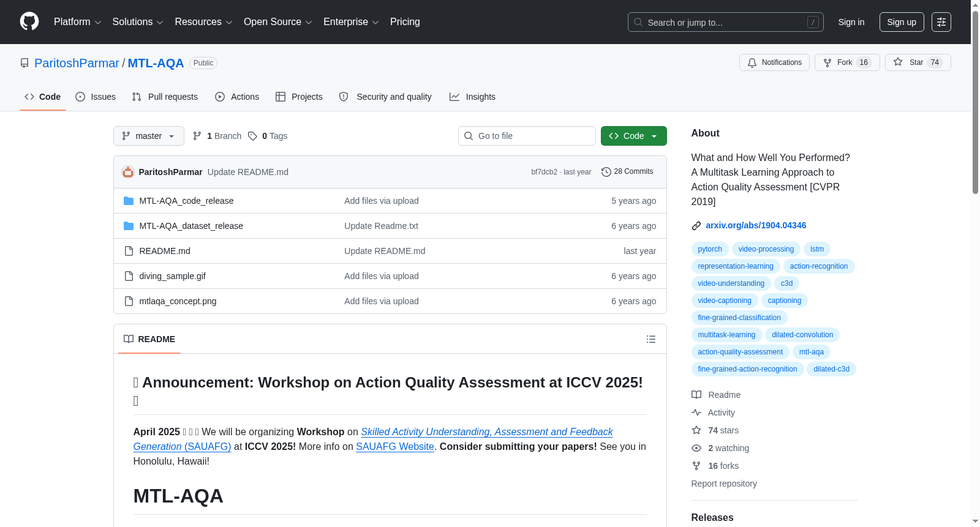Click the book icon beside Readme
The width and height of the screenshot is (980, 527).
point(696,395)
